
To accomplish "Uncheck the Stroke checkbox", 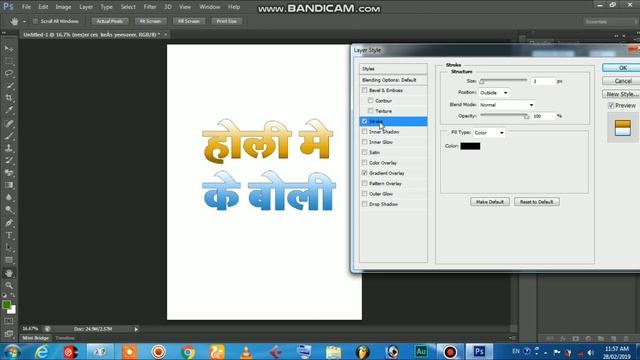I will [364, 121].
